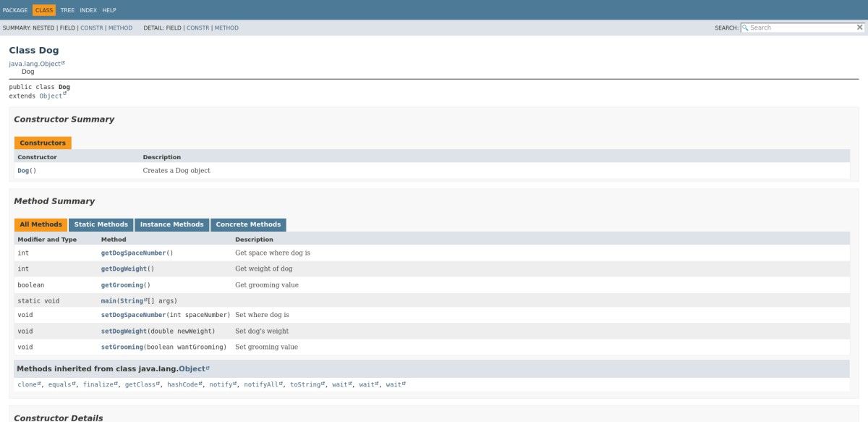Screen dimensions: 868x422
Task: Go to the INDEX page
Action: pos(88,10)
